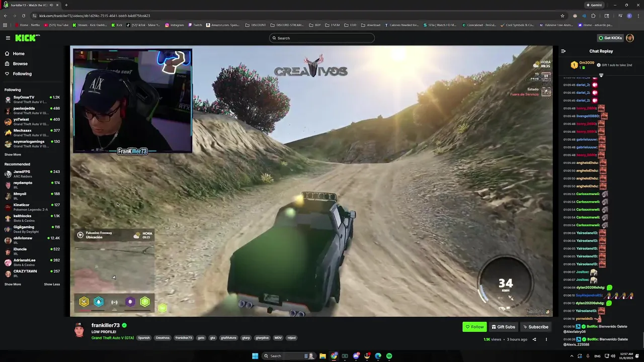Open the reydempto recommended channel
Image resolution: width=644 pixels, height=362 pixels.
32,185
